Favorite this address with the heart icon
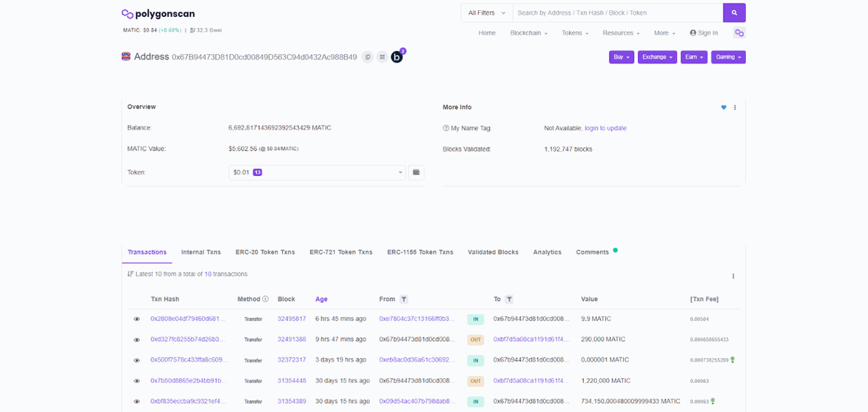This screenshot has height=412, width=868. [724, 107]
